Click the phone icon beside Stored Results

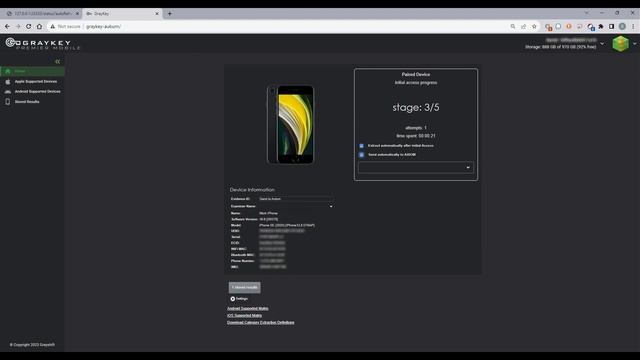tap(8, 102)
